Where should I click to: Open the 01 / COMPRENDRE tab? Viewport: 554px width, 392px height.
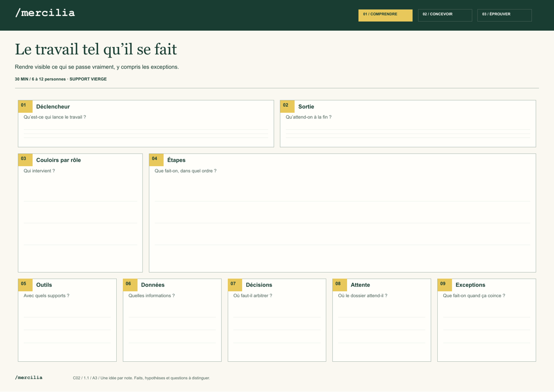pyautogui.click(x=385, y=15)
